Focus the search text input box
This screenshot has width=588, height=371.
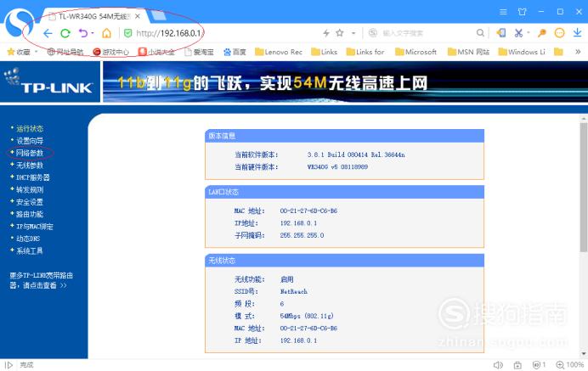[x=427, y=33]
